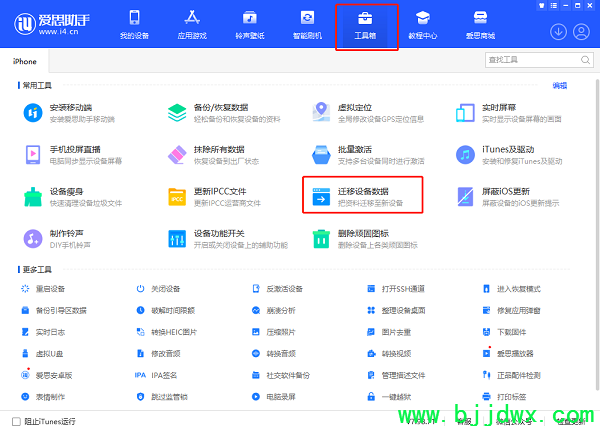Open the 虚拟定位 tool
The height and width of the screenshot is (432, 600).
(x=368, y=113)
